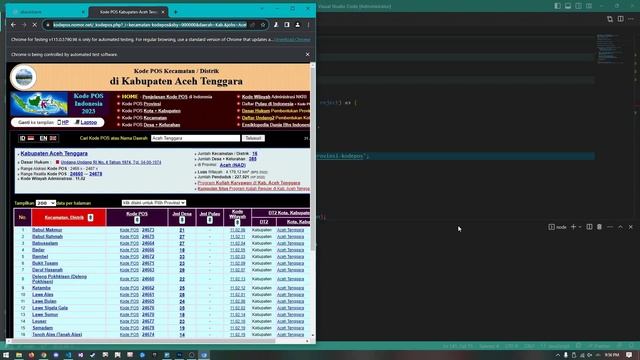Screen dimensions: 640x360
Task: Sort by the Kode Wilayah column icon
Action: [x=238, y=222]
